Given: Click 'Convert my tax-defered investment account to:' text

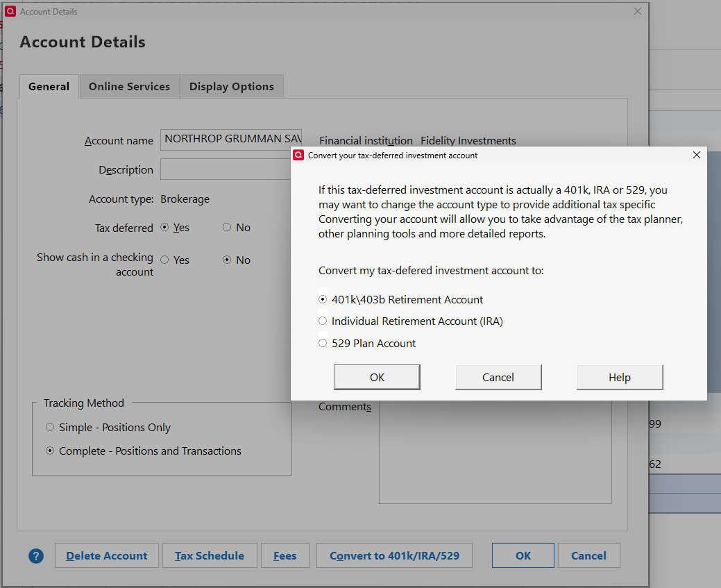Looking at the screenshot, I should pos(431,271).
